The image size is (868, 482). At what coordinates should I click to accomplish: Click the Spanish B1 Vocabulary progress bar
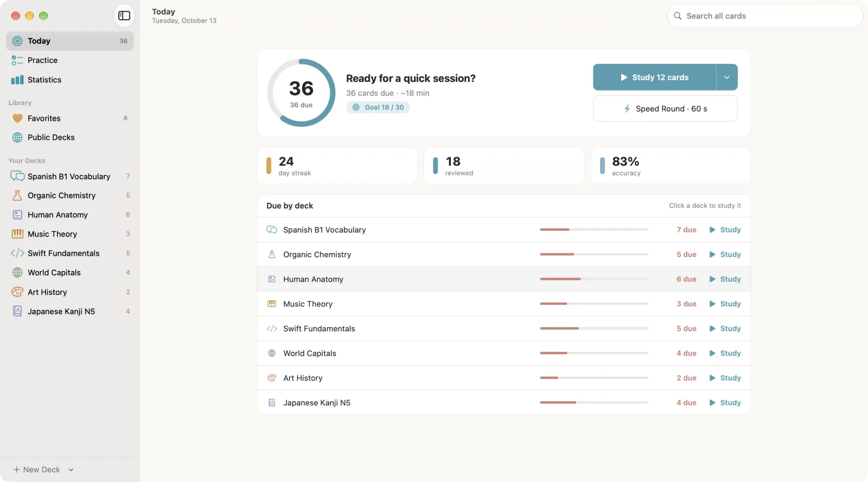594,230
